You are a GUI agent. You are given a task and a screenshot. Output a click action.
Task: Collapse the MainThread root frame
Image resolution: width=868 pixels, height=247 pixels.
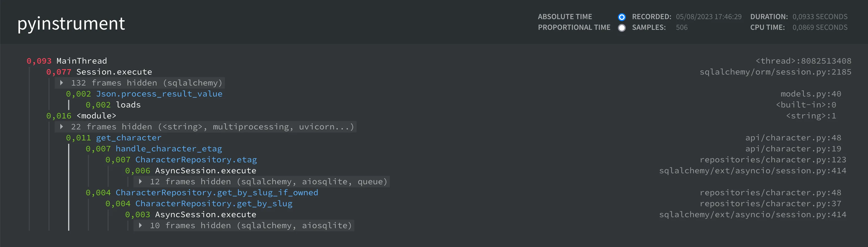[x=82, y=61]
